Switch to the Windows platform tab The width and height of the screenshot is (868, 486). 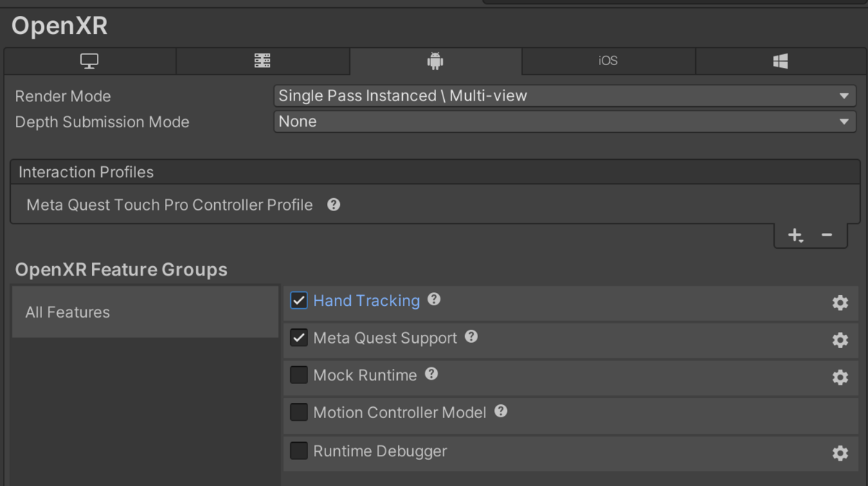coord(780,61)
